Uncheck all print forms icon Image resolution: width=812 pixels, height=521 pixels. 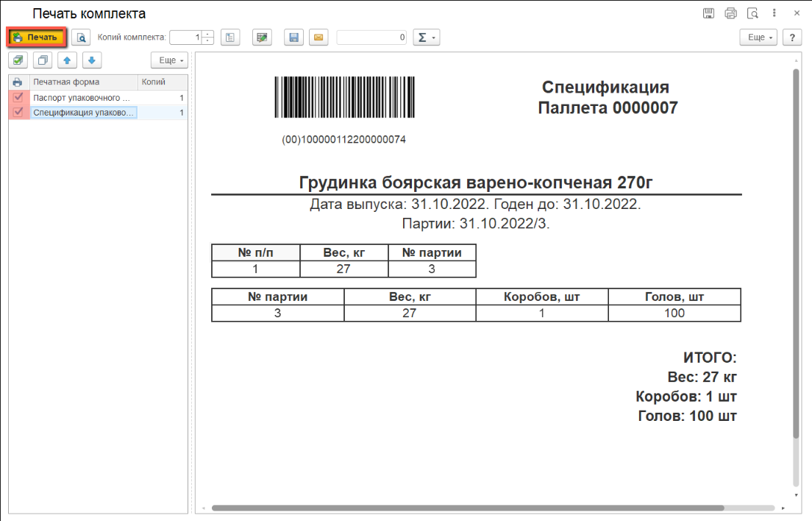[x=43, y=60]
